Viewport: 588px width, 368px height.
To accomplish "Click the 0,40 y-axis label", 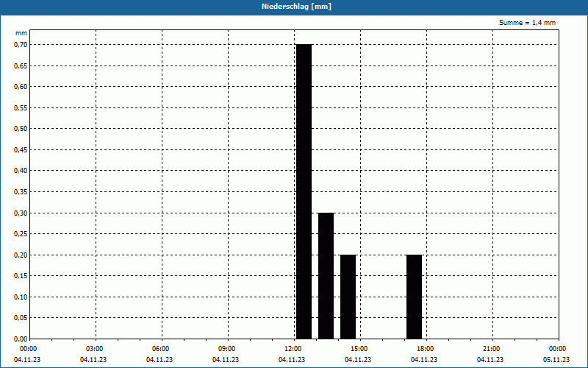I will tap(21, 171).
